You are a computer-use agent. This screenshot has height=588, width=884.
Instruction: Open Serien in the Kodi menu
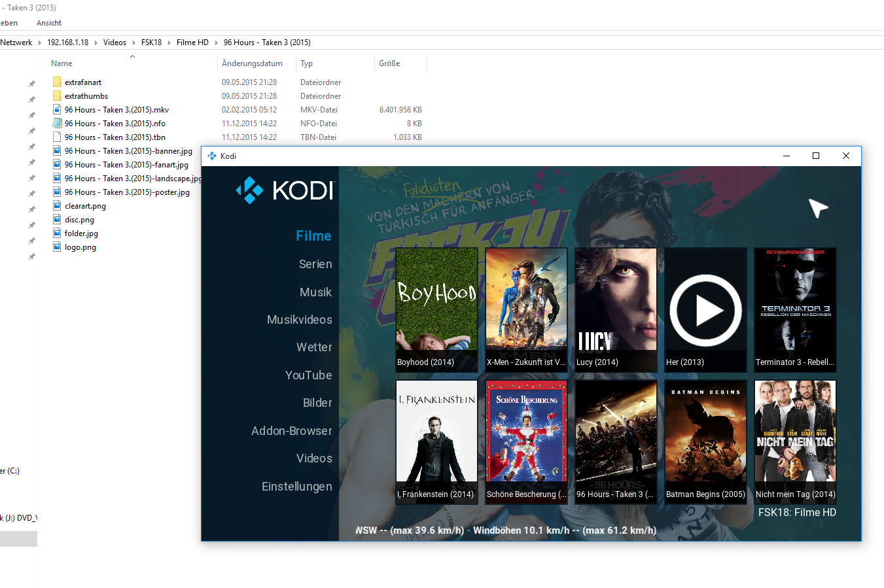click(315, 264)
